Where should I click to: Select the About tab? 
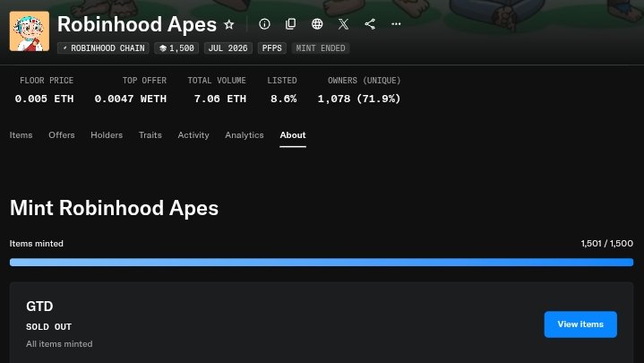[293, 134]
